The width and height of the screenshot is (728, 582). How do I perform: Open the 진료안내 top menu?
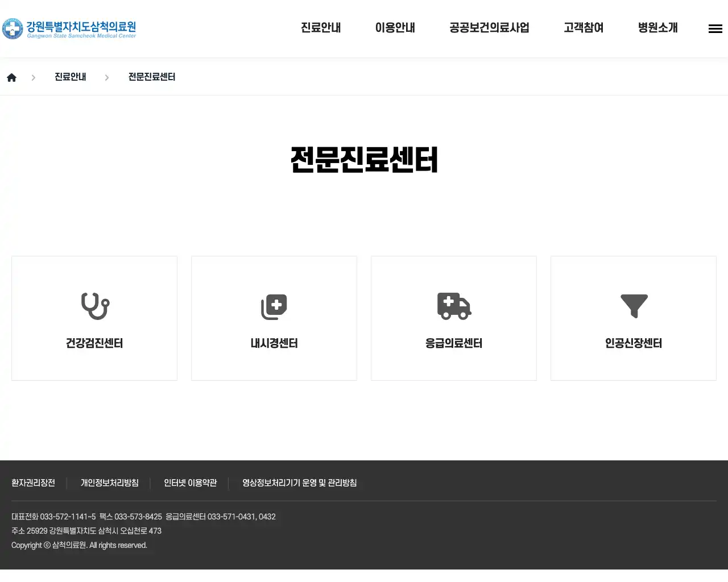pos(321,28)
